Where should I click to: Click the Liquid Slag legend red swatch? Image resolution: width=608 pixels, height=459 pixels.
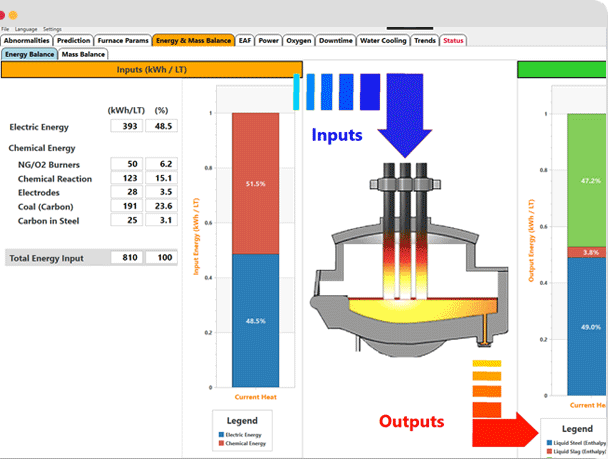pos(549,451)
